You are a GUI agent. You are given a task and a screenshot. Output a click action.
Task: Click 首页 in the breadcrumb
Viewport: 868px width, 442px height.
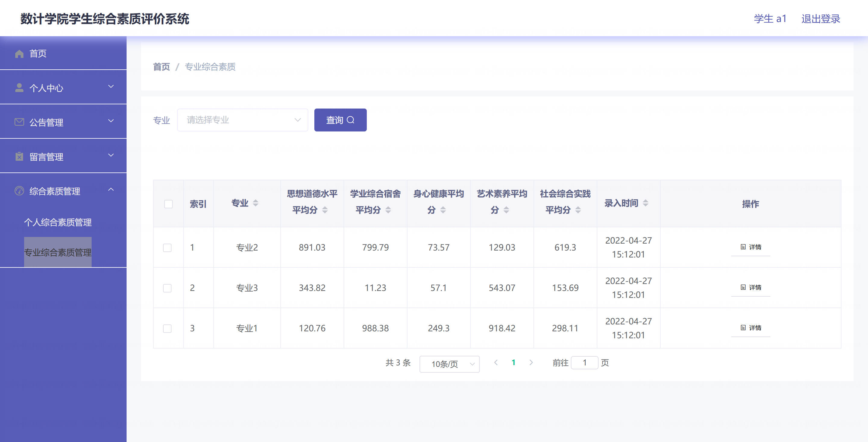coord(162,67)
